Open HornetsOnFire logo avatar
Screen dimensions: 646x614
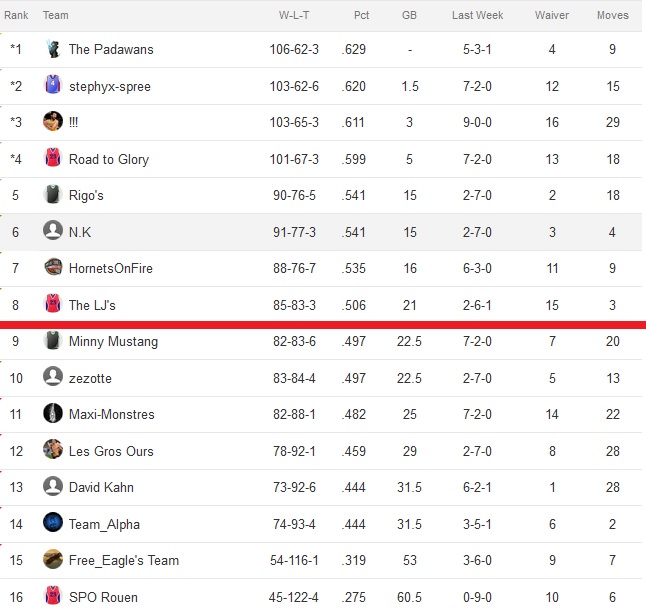53,267
